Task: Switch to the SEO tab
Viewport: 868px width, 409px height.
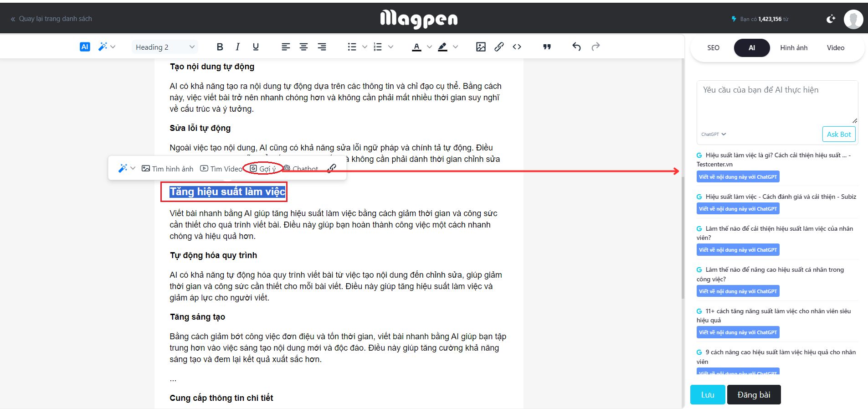Action: [713, 47]
